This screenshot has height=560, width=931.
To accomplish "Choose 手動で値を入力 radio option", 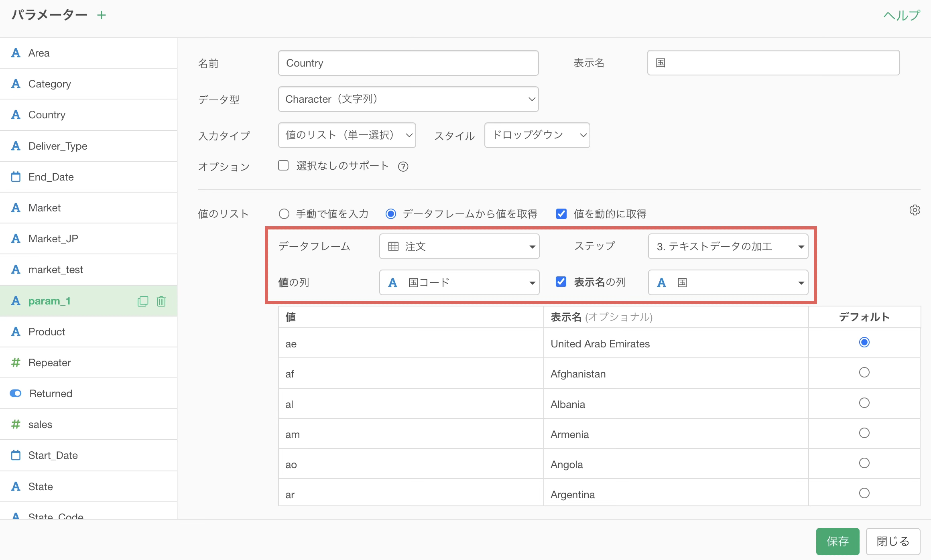I will (x=284, y=214).
